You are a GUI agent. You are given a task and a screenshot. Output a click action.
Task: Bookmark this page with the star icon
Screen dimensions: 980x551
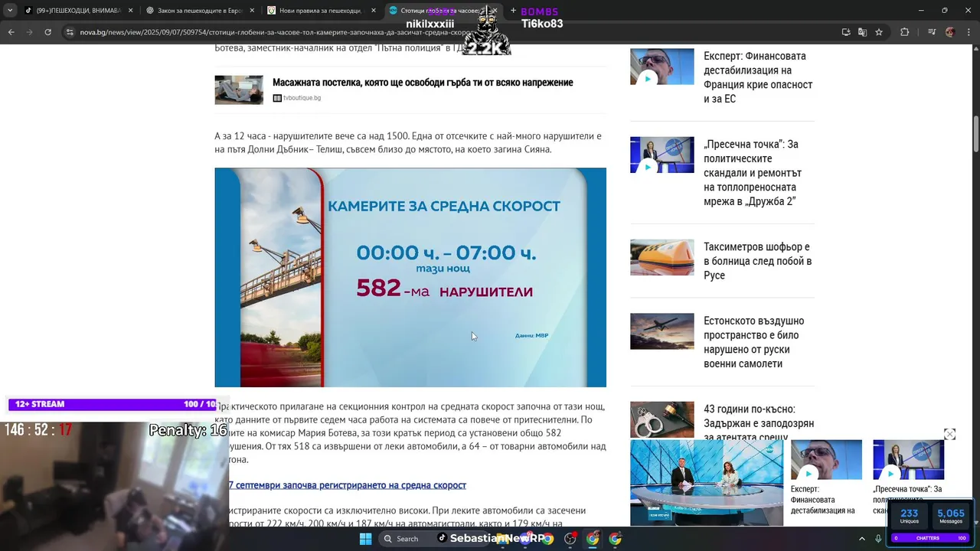(879, 32)
